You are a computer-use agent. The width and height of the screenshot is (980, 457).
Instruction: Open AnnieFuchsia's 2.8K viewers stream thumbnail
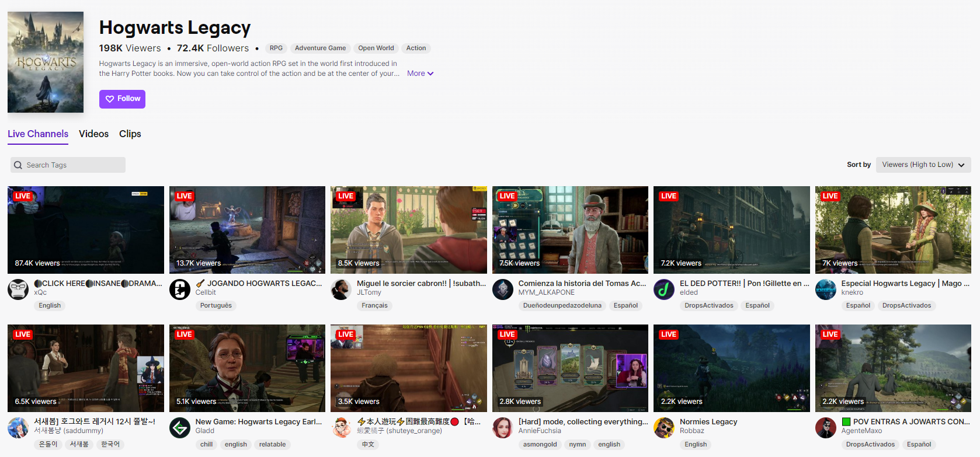570,368
